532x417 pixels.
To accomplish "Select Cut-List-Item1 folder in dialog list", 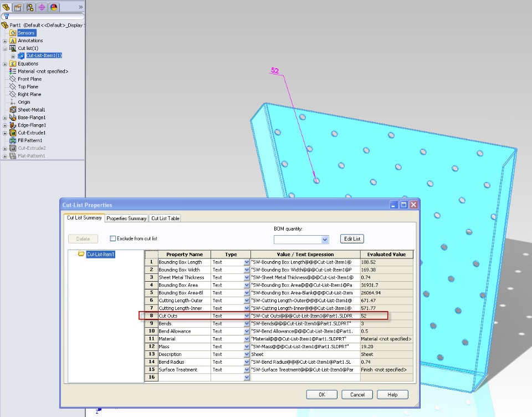I will [x=101, y=254].
